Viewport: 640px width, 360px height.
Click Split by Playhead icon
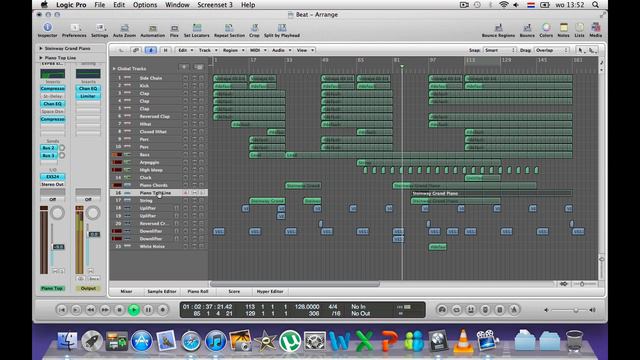coord(282,29)
